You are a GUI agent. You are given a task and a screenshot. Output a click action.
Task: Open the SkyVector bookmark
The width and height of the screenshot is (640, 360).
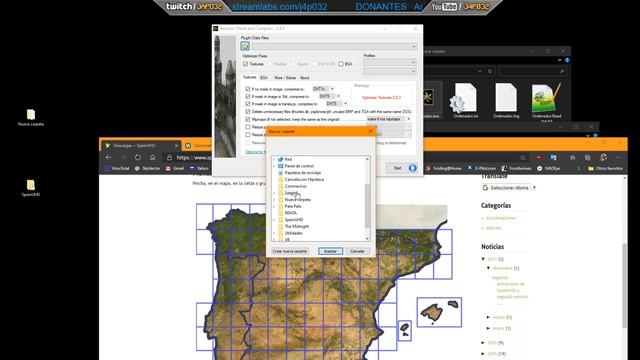tap(147, 168)
